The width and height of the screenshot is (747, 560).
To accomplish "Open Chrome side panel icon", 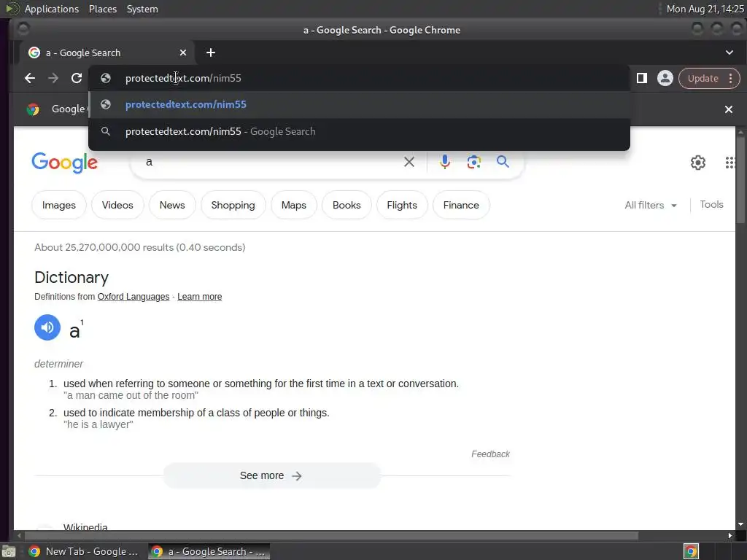I will point(642,78).
